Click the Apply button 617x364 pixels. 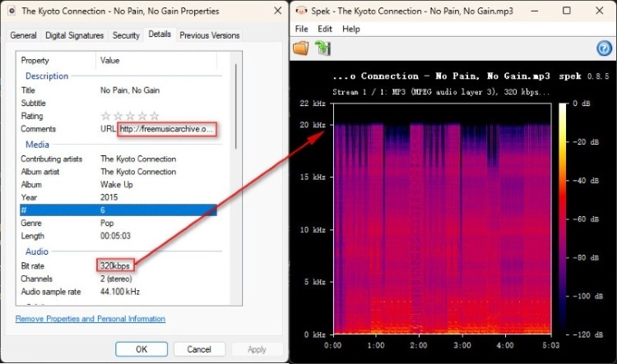pyautogui.click(x=257, y=349)
